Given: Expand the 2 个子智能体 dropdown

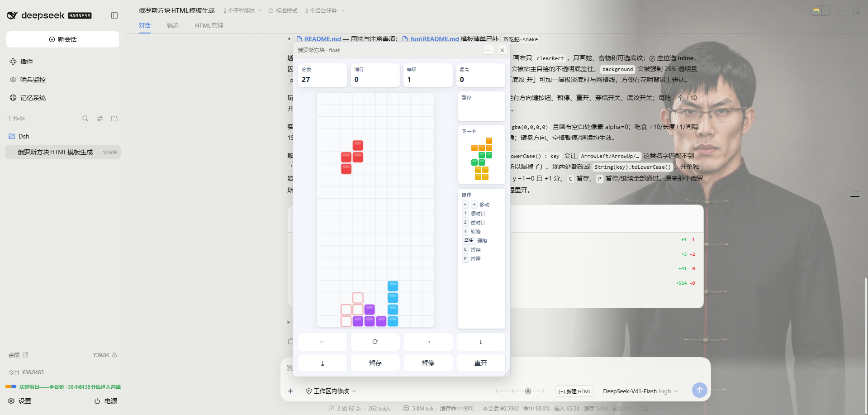Looking at the screenshot, I should 242,10.
